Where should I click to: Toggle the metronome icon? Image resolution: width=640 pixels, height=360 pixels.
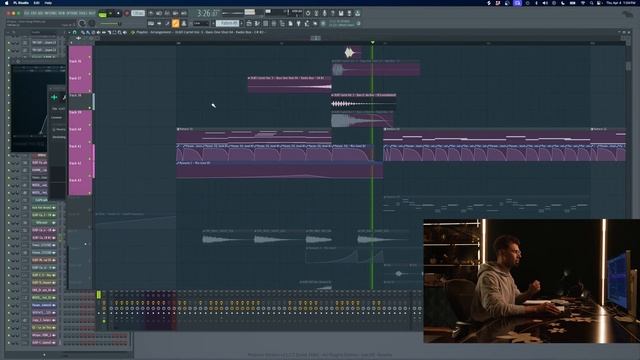tap(151, 13)
